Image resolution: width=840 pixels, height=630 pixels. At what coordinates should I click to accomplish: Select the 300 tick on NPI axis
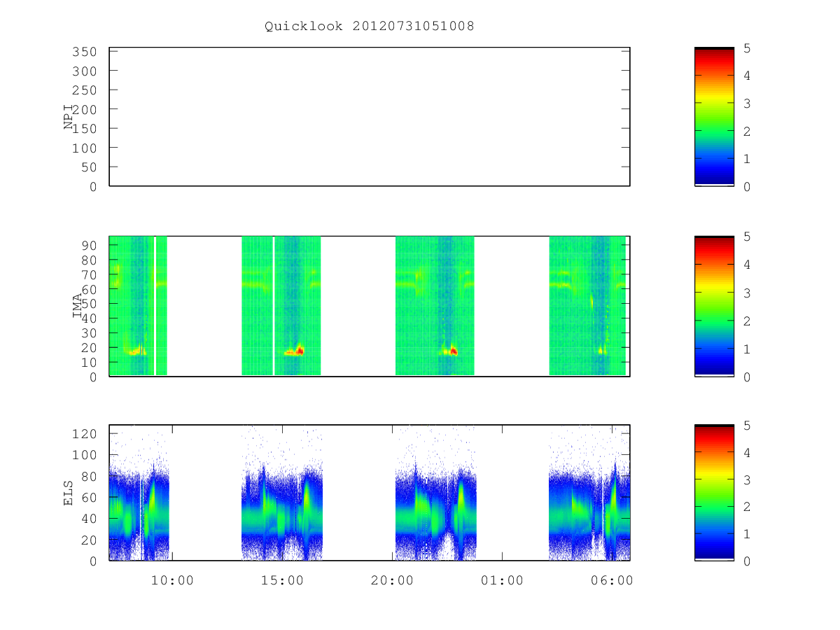point(86,71)
